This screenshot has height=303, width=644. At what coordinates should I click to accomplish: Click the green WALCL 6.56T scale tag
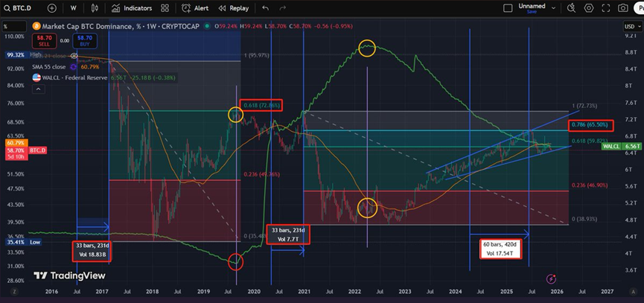click(x=622, y=146)
